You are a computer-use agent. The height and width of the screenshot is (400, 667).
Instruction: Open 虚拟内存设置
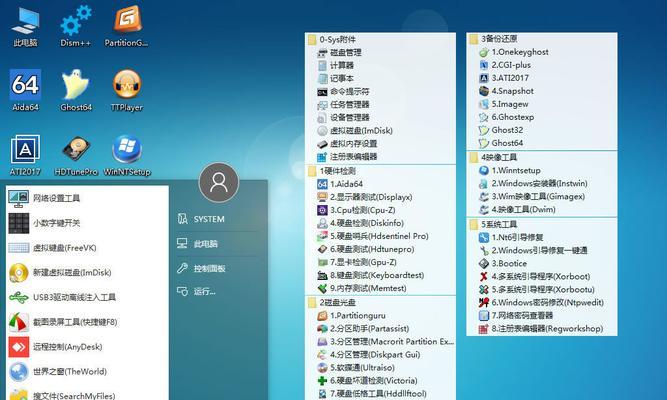point(380,144)
